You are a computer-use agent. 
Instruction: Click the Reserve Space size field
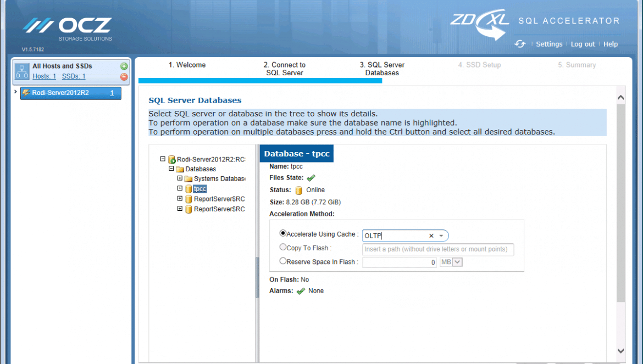400,262
